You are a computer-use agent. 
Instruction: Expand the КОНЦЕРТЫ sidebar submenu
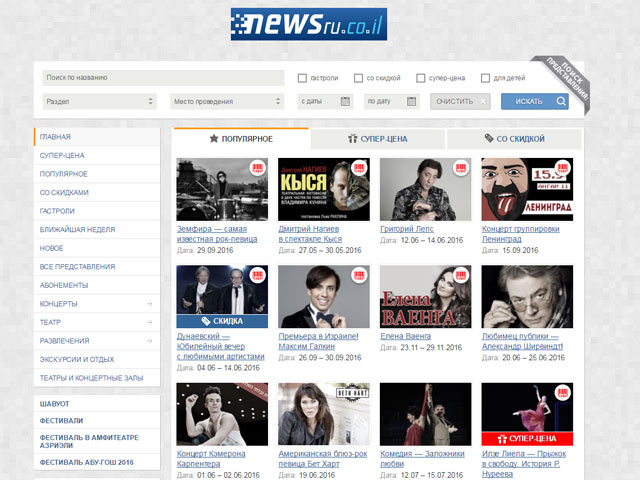click(148, 304)
